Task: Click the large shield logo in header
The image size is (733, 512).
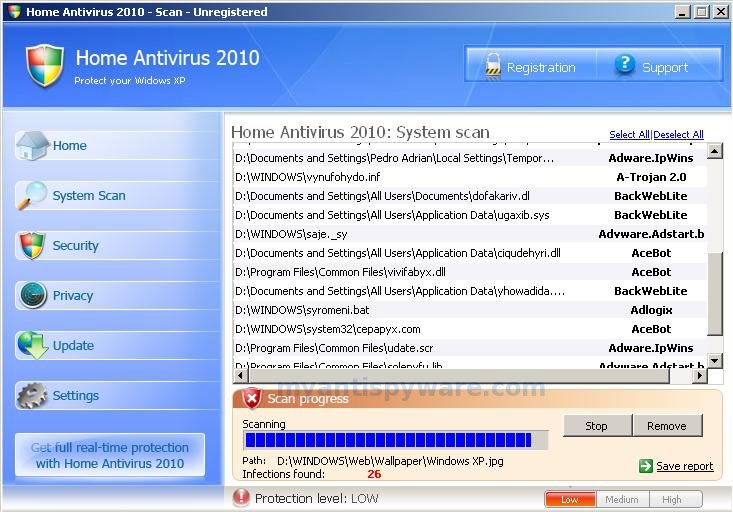Action: click(x=45, y=65)
